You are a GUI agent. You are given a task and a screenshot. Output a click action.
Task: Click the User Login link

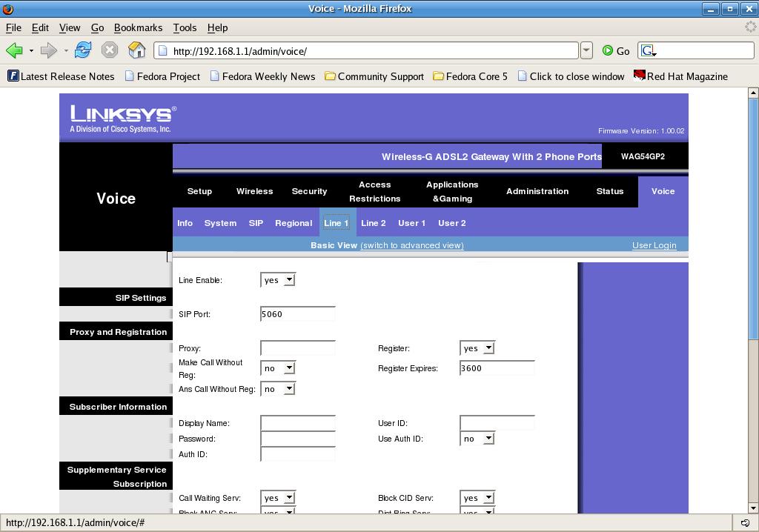[x=654, y=245]
